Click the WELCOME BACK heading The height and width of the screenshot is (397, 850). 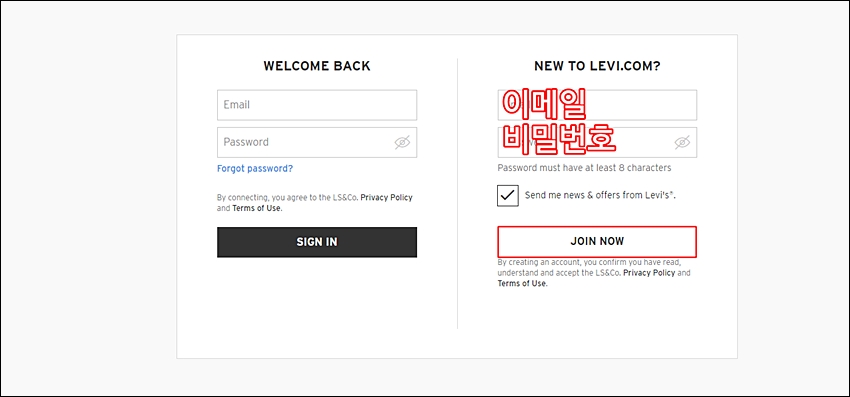click(317, 66)
